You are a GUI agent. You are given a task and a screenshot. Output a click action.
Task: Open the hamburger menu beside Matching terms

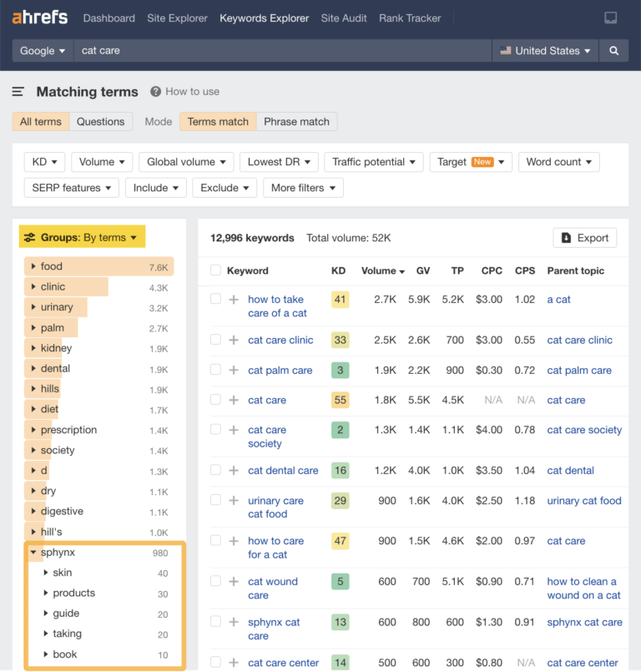[18, 92]
